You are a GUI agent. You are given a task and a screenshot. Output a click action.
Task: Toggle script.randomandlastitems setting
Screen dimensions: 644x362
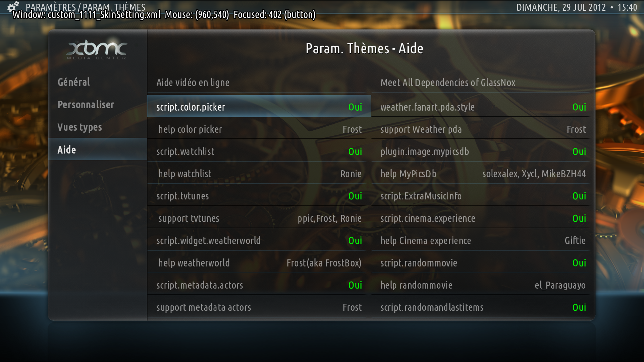click(480, 307)
